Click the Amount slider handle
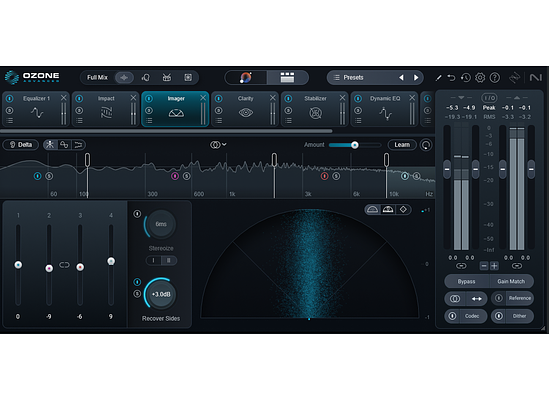 tap(355, 145)
